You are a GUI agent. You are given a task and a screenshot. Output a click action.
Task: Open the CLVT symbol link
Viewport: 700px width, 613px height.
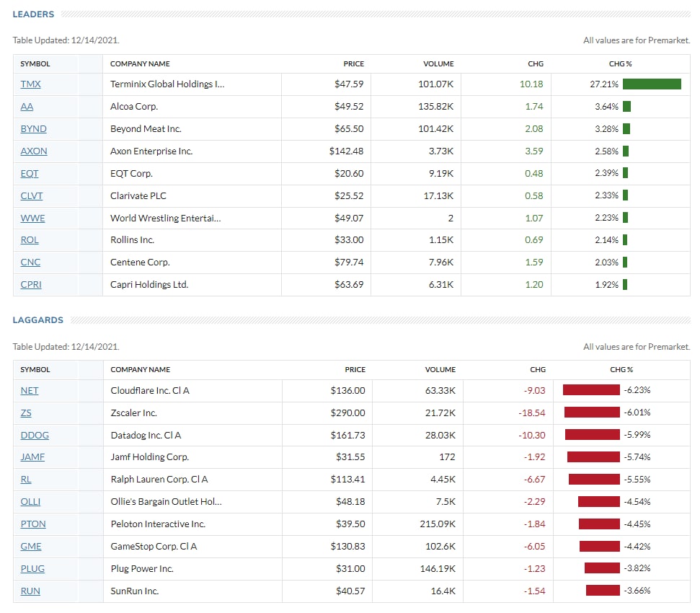coord(32,195)
